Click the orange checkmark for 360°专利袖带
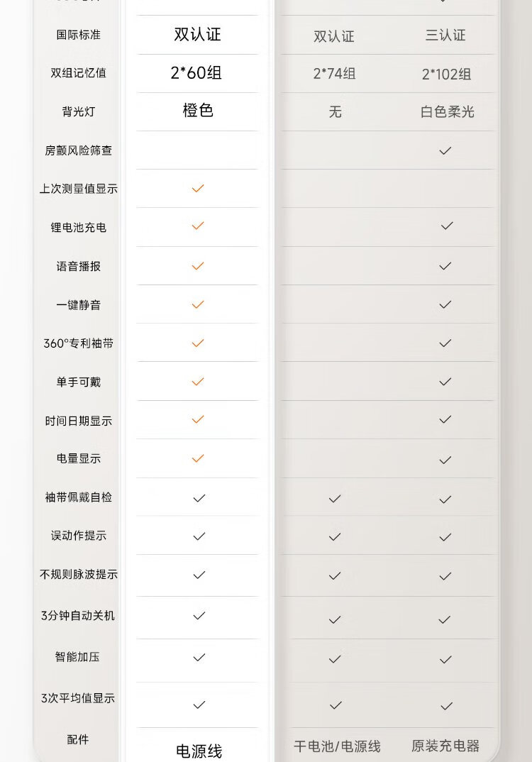Screen dimensions: 532x762 coord(198,343)
